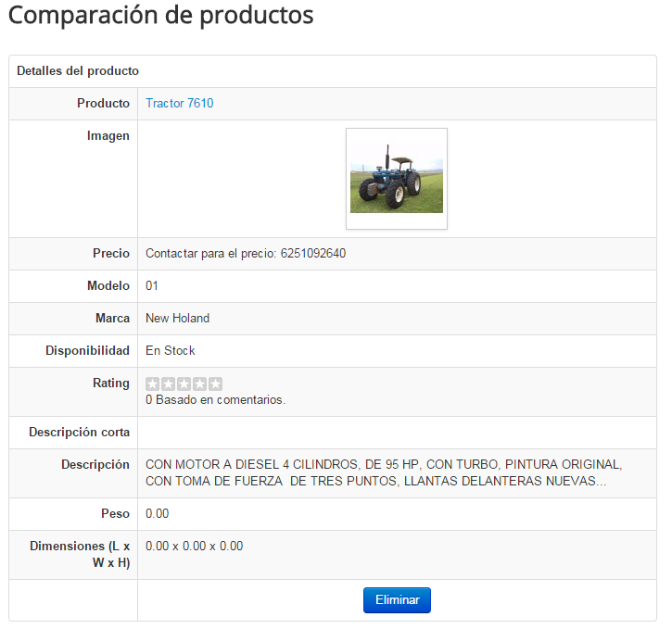Screen dimensions: 672x629
Task: Select the weight value 0.00
Action: tap(157, 513)
